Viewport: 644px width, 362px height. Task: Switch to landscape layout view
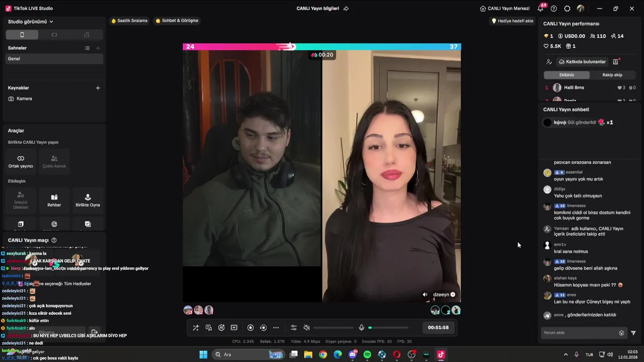point(54,35)
